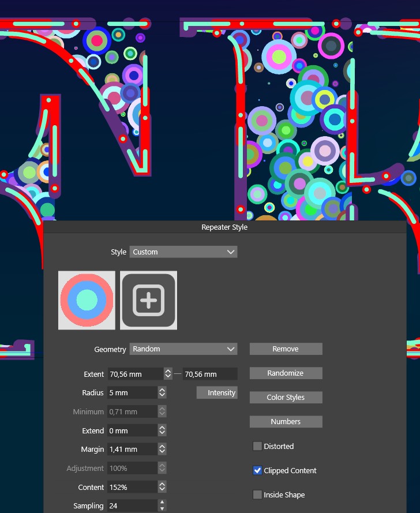Click the Content percentage stepper arrows
Image resolution: width=420 pixels, height=513 pixels.
pos(162,488)
